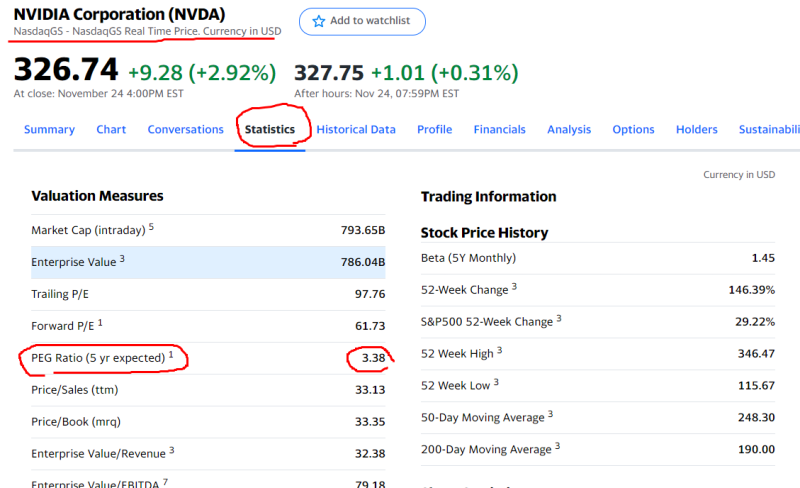
Task: Click the Enterprise Value figure 786.04B
Action: 363,262
